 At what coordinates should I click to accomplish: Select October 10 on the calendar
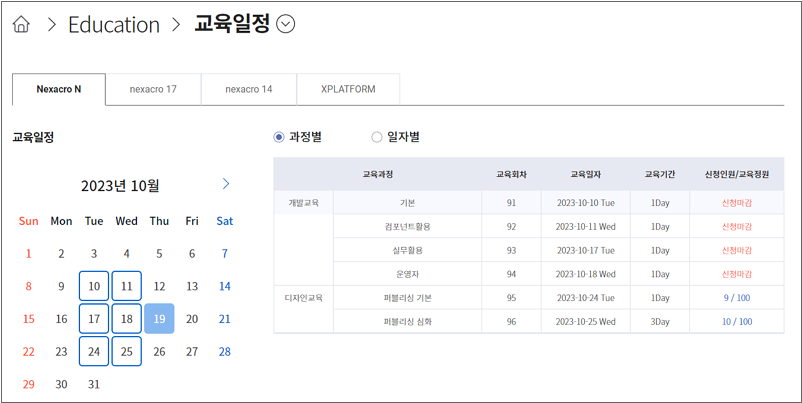click(x=94, y=287)
